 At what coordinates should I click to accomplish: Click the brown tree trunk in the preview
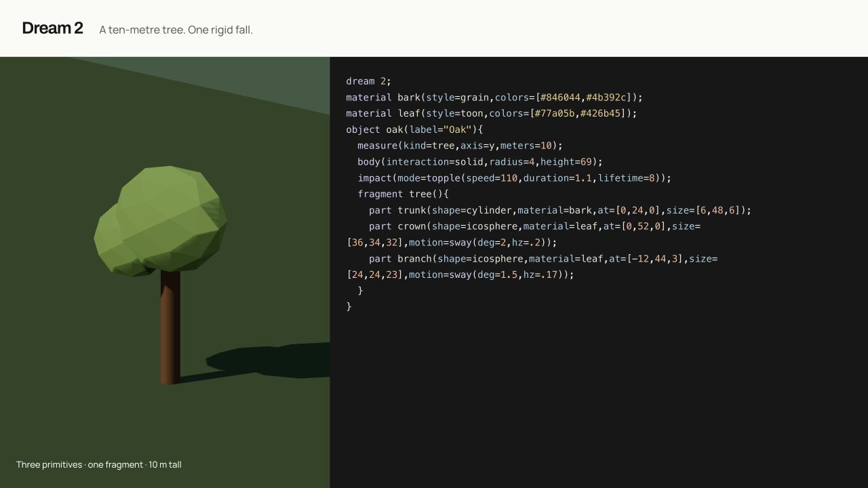[170, 327]
